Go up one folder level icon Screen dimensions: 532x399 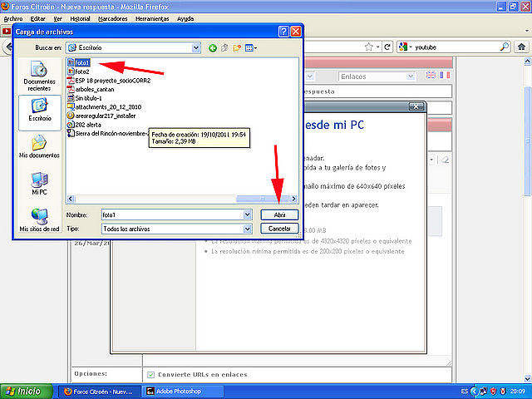[x=224, y=48]
